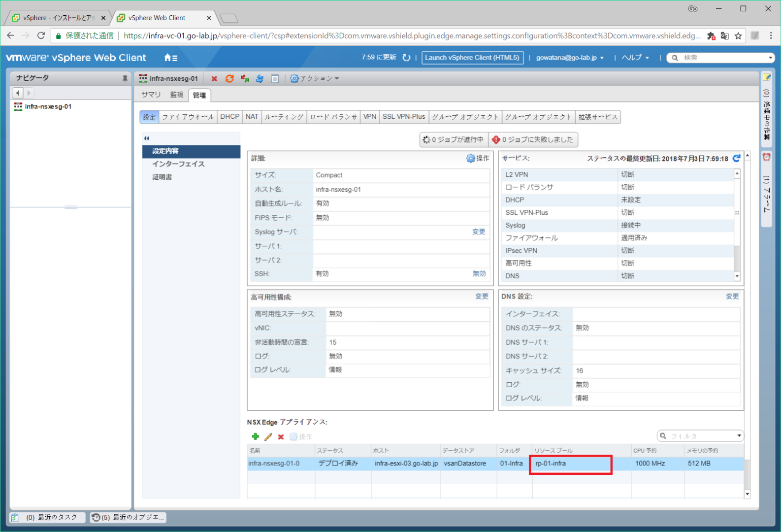Open the gowatana@go-lab.jp user menu
Screen dimensions: 781x532
[570, 58]
